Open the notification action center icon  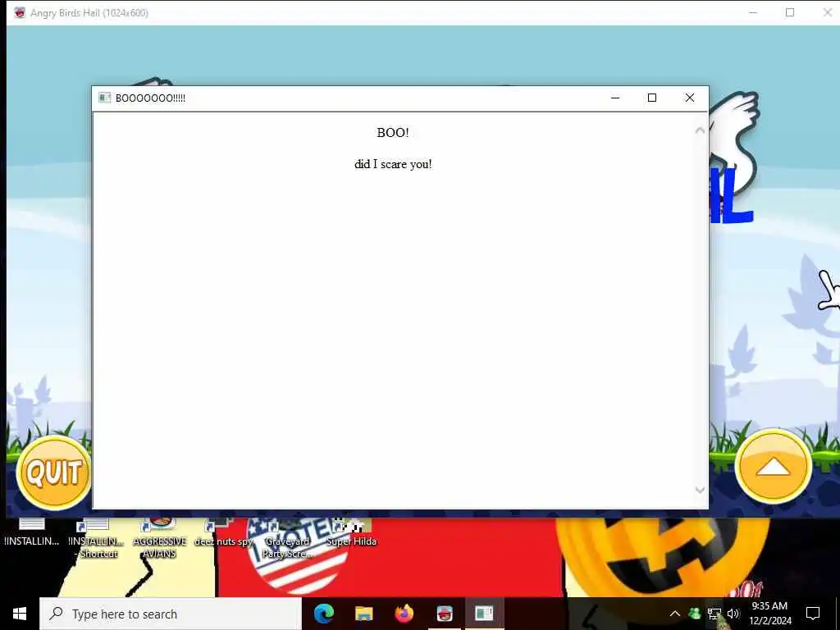pyautogui.click(x=813, y=614)
